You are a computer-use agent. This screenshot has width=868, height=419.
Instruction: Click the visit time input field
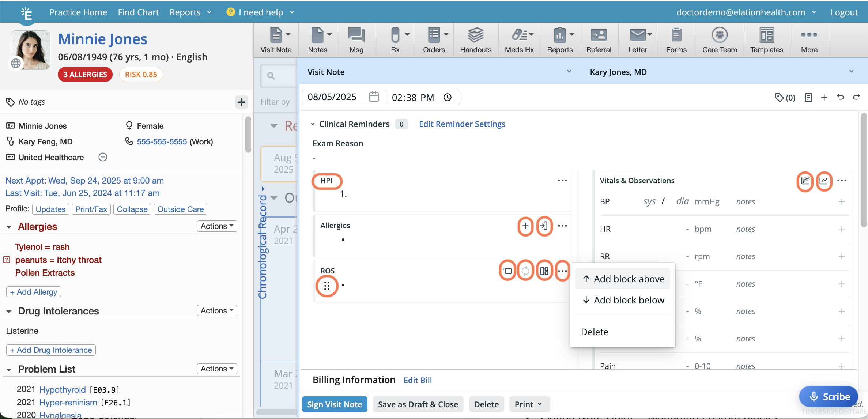tap(413, 97)
